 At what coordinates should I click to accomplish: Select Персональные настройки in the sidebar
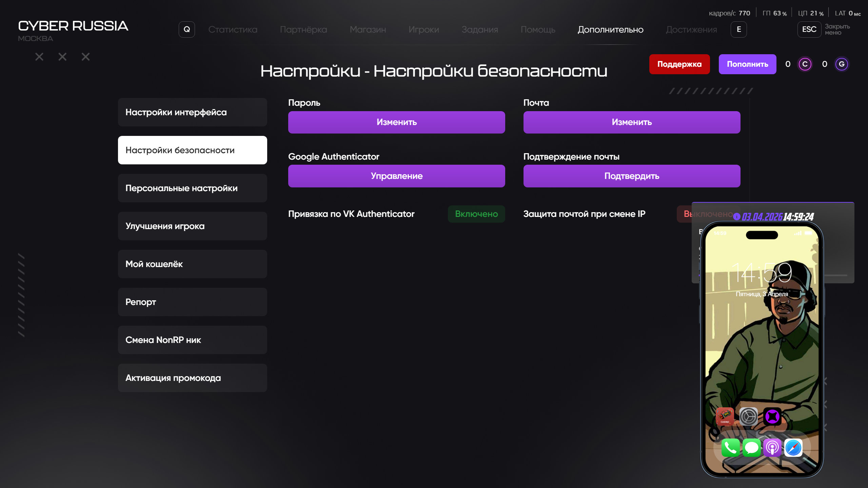coord(192,188)
